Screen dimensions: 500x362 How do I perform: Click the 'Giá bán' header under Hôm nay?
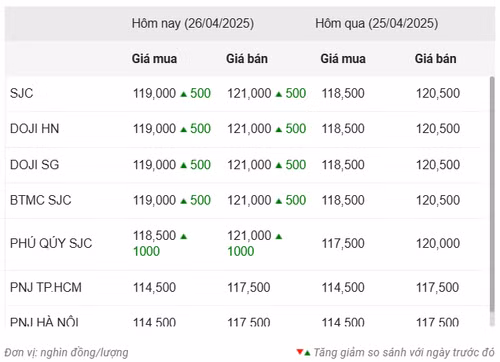click(x=247, y=59)
